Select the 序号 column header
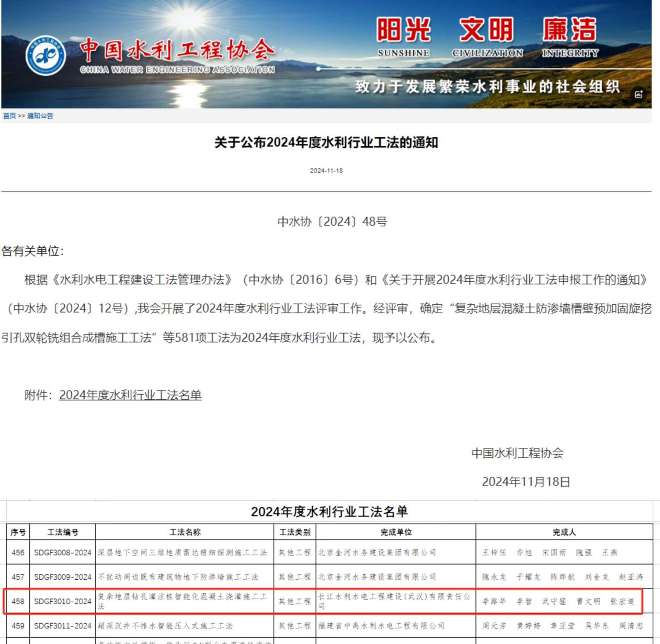Viewport: 660px width, 644px height. [x=18, y=532]
